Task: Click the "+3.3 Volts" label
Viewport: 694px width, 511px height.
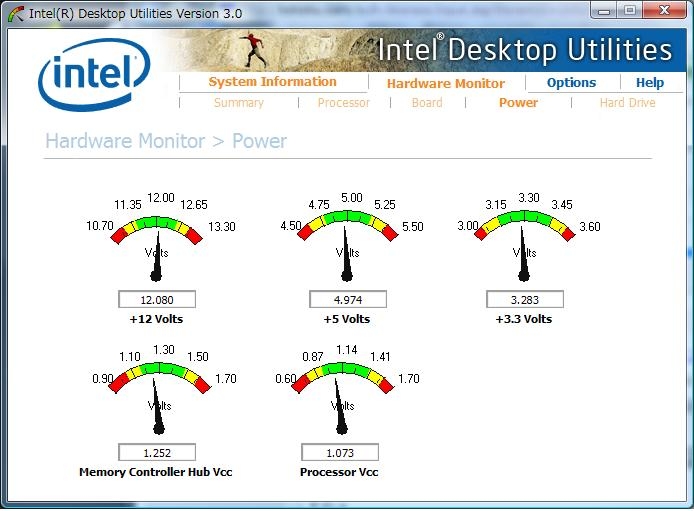Action: (x=524, y=319)
